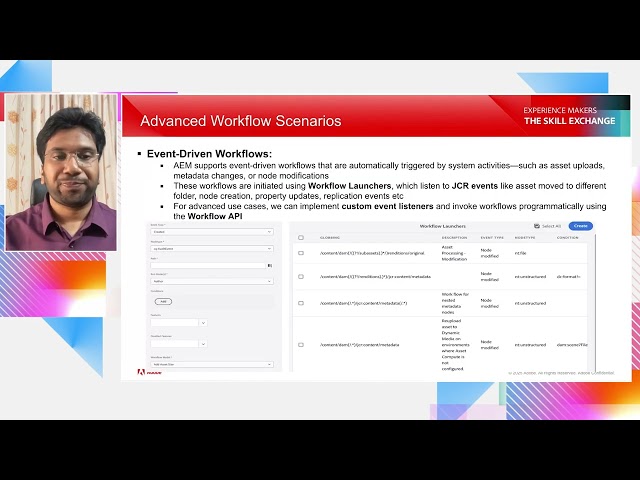Click the bold 'Workflow Launchers' text in bullet
The image size is (640, 480).
[349, 186]
